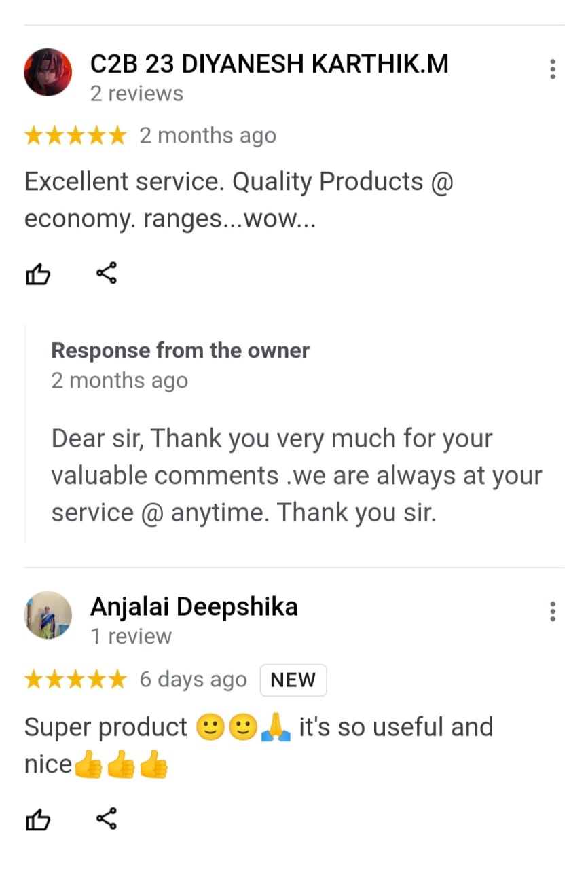View Diyanesh Karthik's profile picture

[48, 72]
